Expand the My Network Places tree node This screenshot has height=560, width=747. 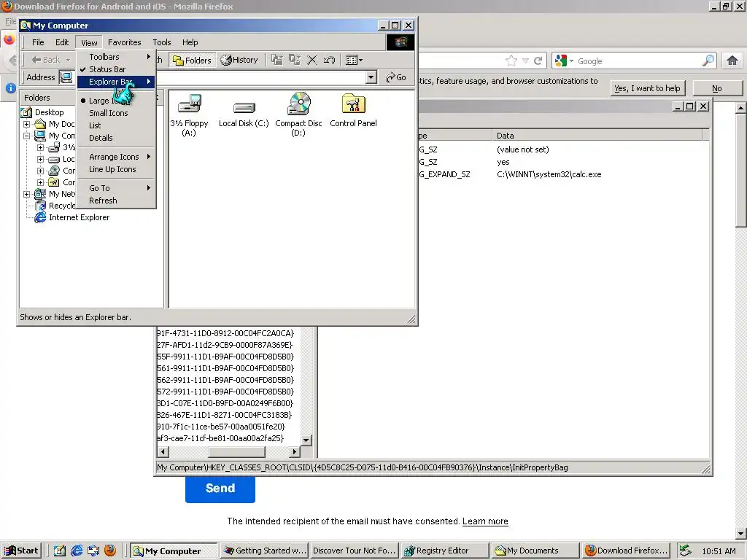pos(27,194)
